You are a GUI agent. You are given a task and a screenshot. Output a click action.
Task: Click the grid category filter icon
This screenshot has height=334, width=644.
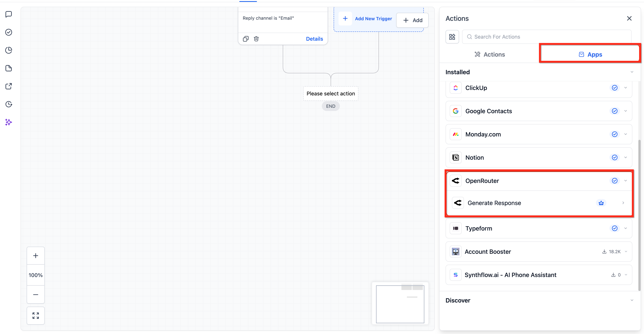click(x=452, y=37)
